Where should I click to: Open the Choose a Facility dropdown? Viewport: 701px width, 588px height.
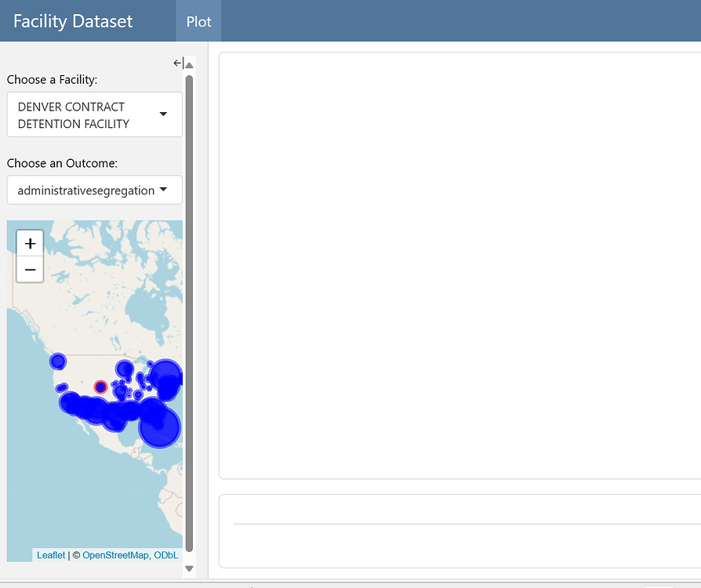pos(94,114)
